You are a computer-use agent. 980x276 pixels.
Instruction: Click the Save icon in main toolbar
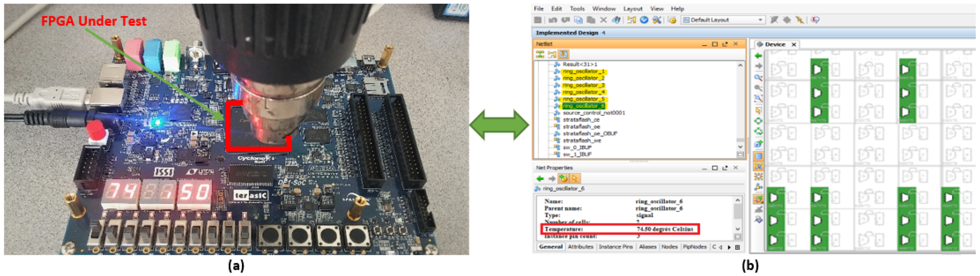point(538,20)
